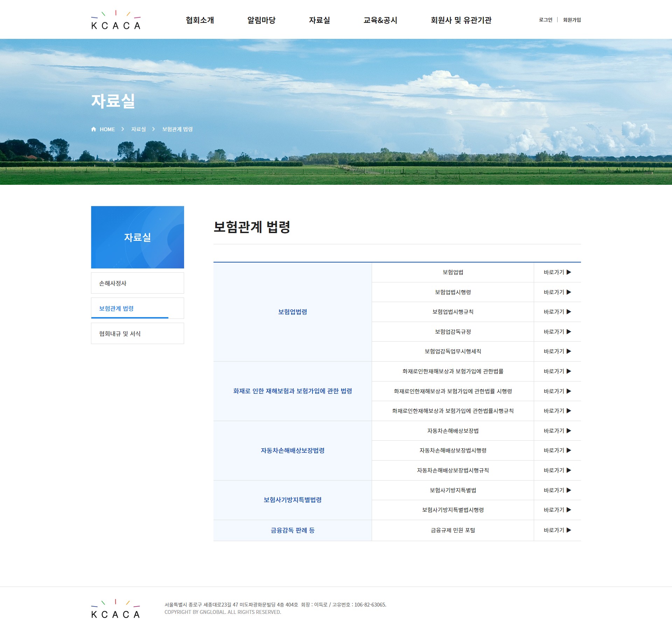Screen dimensions: 672x630
Task: Click the blue 자료실 sidebar banner
Action: (138, 237)
